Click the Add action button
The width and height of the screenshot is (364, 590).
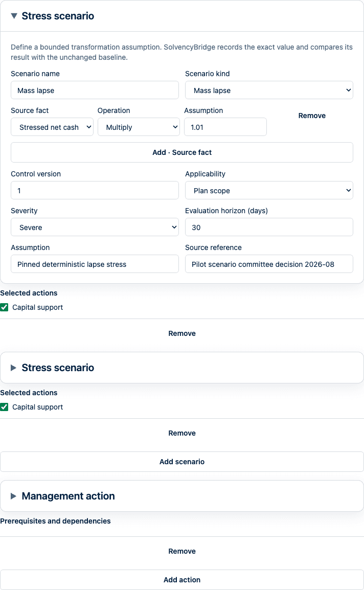182,580
